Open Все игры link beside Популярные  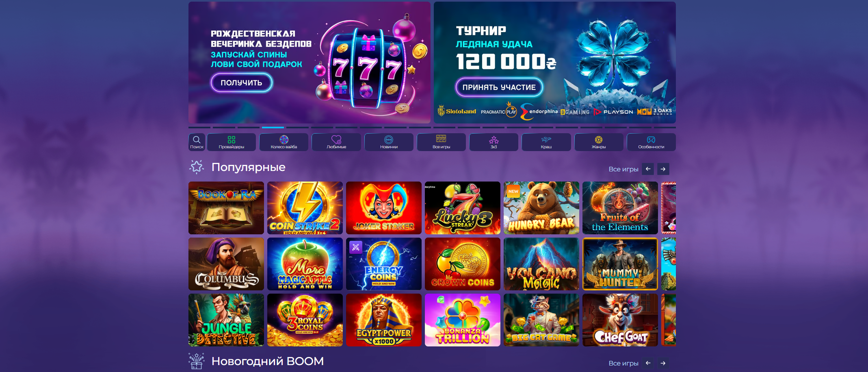623,169
